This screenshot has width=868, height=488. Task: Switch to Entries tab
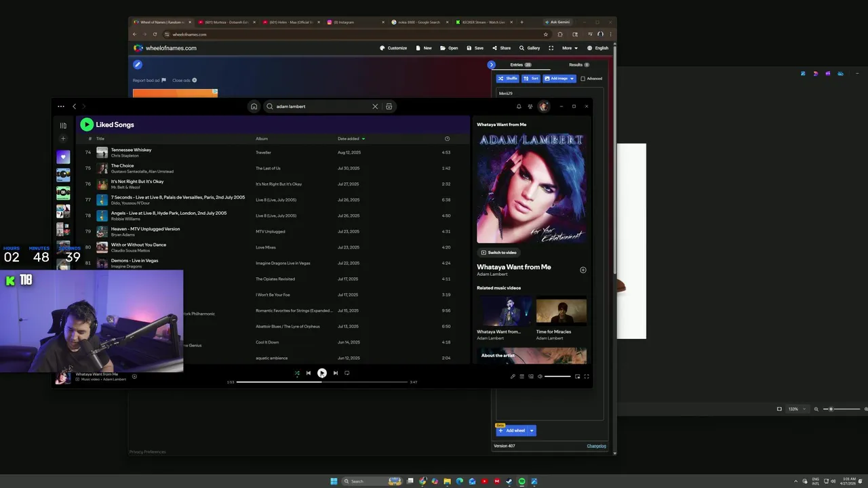pyautogui.click(x=520, y=65)
